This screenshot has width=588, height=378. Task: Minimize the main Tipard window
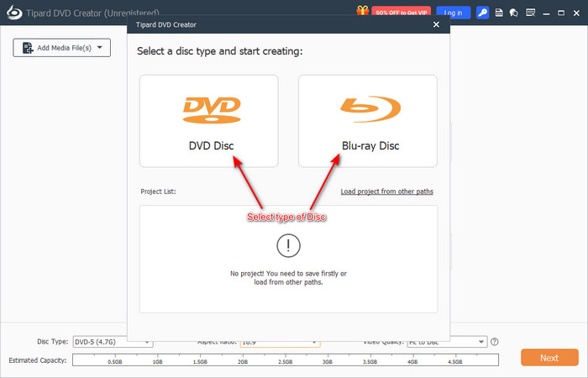546,13
